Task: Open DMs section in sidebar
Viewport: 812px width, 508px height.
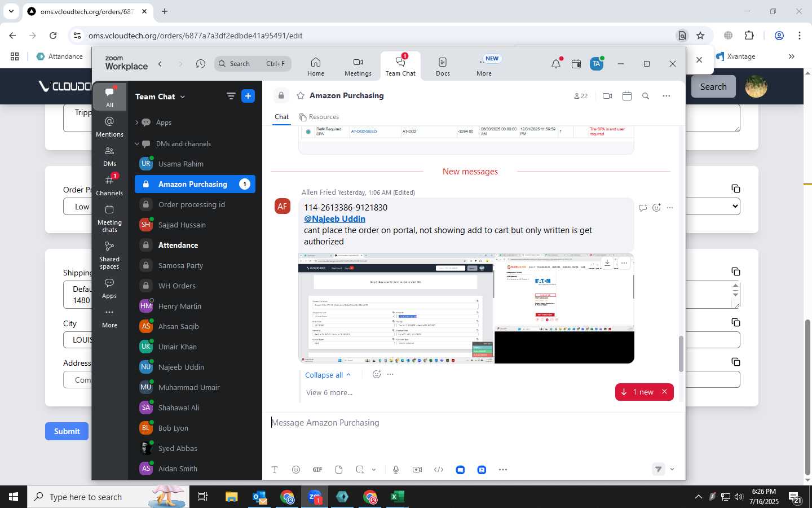Action: click(109, 156)
